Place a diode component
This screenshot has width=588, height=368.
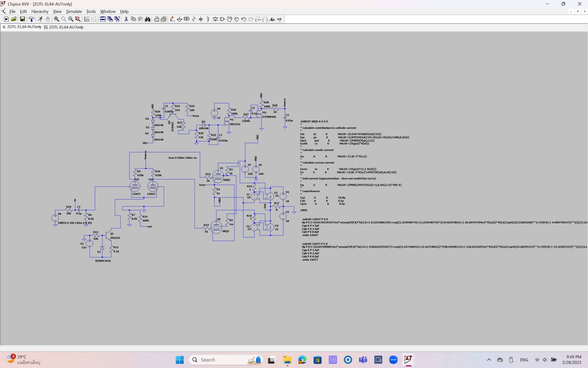coord(215,19)
